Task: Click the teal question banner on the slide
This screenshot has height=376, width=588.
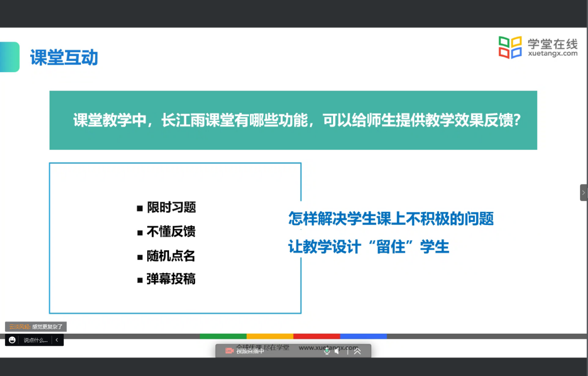Action: pyautogui.click(x=293, y=120)
